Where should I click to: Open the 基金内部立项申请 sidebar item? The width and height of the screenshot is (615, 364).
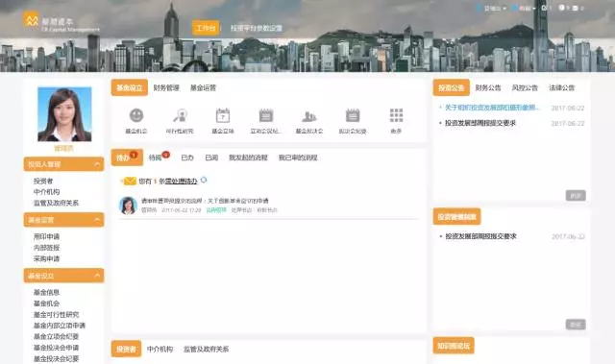tap(60, 326)
